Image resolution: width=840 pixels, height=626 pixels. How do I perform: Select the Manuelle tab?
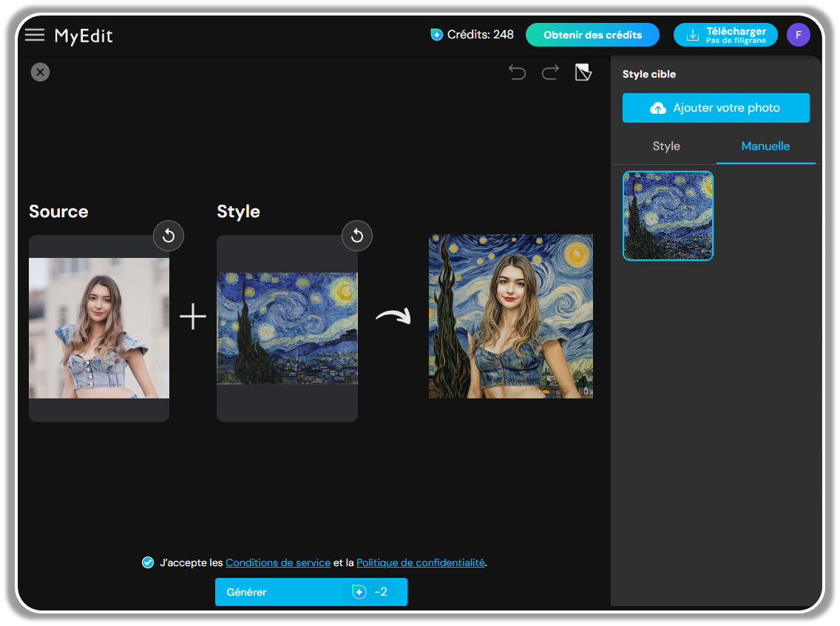click(765, 146)
